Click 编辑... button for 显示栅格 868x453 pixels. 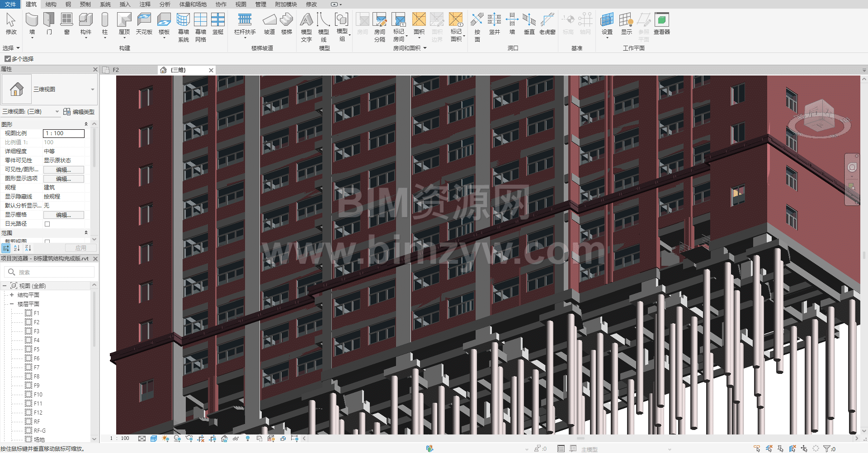pos(63,215)
